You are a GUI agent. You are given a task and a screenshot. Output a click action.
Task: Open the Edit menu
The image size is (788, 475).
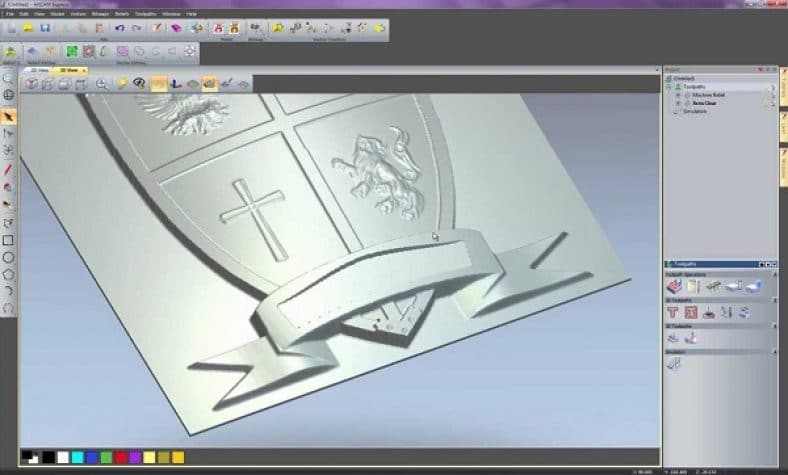coord(24,14)
